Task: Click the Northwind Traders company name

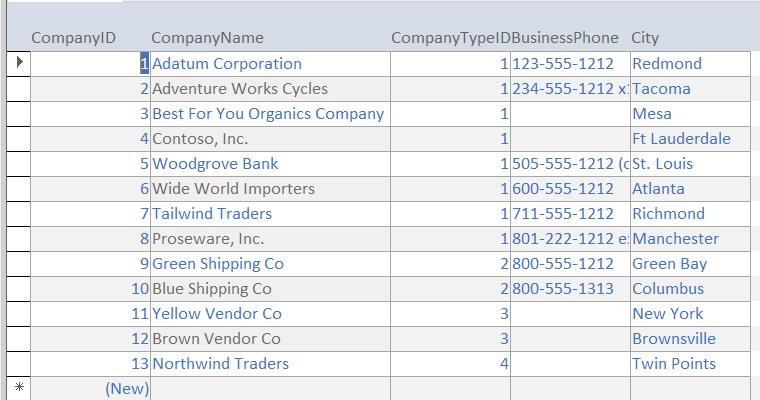Action: coord(220,364)
